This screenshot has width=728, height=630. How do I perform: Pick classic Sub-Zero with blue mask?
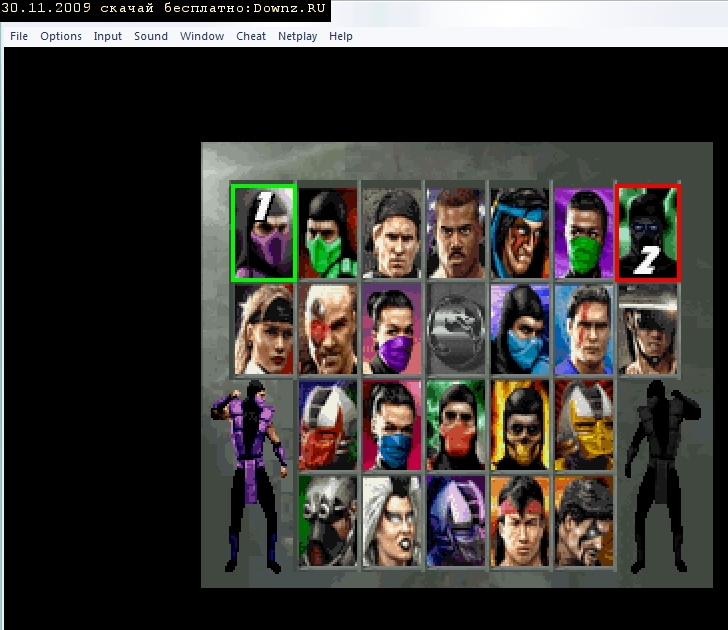point(520,329)
